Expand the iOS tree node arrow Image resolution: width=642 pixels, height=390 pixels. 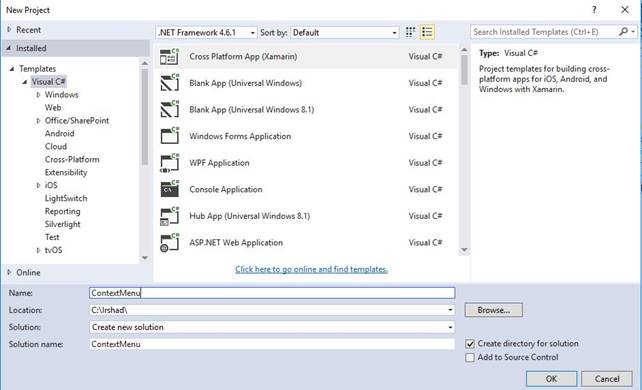[38, 185]
